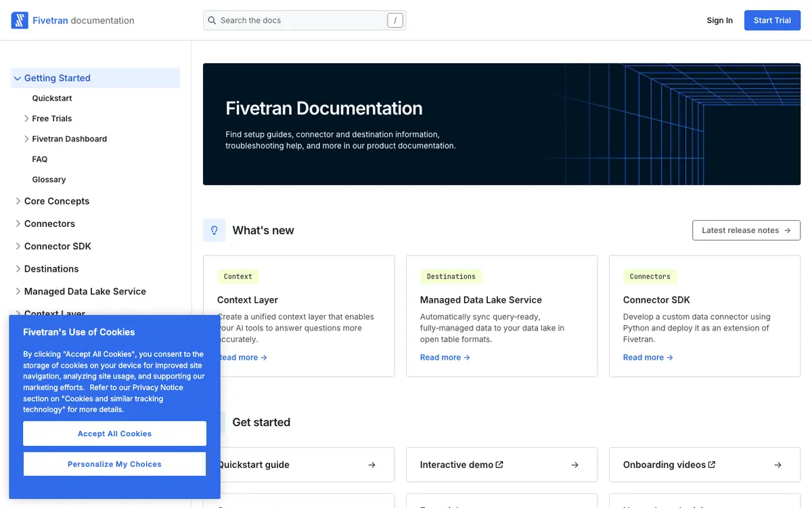This screenshot has width=812, height=508.
Task: Click the lightbulb icon beside What's new
Action: coord(215,230)
